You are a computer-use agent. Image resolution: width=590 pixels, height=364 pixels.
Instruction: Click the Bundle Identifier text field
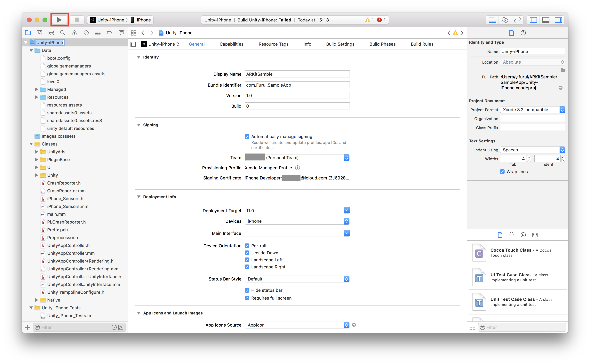pos(297,85)
